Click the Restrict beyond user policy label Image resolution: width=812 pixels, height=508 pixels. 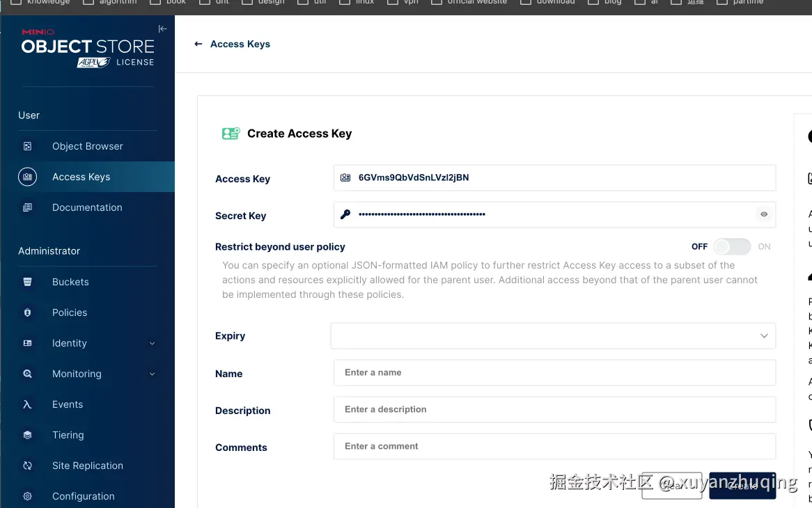[280, 247]
